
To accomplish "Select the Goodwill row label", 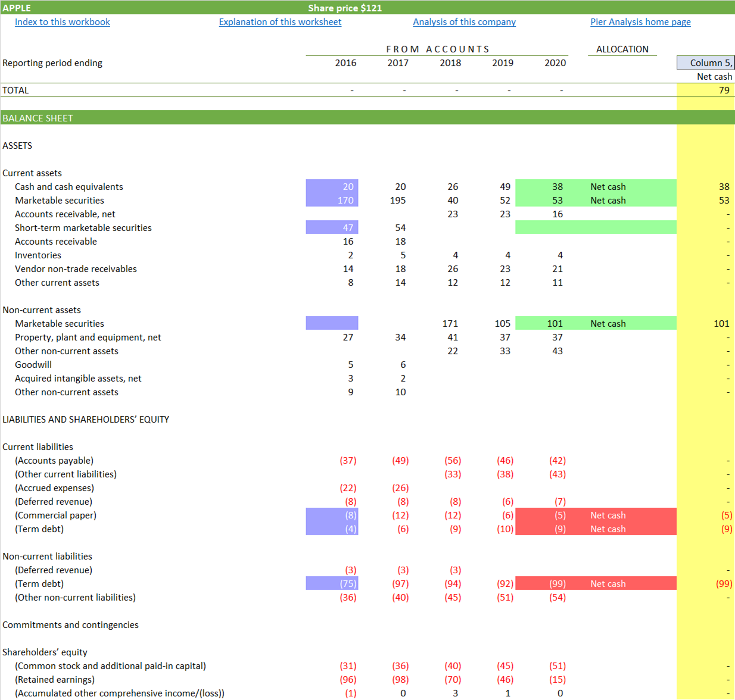I will [x=33, y=365].
